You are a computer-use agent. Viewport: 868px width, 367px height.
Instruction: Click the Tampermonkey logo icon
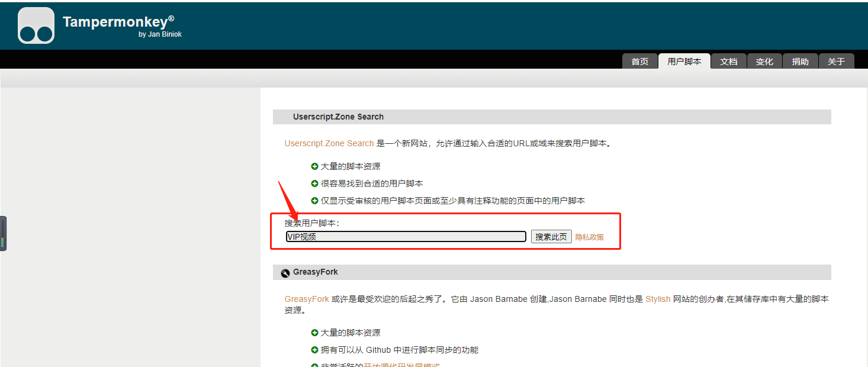click(x=36, y=26)
